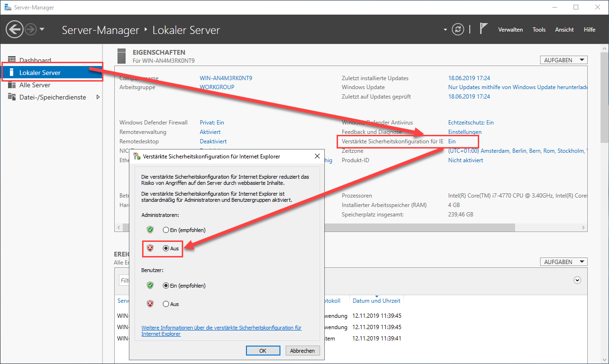
Task: Click the scroll right arrow of properties panel
Action: (x=584, y=228)
